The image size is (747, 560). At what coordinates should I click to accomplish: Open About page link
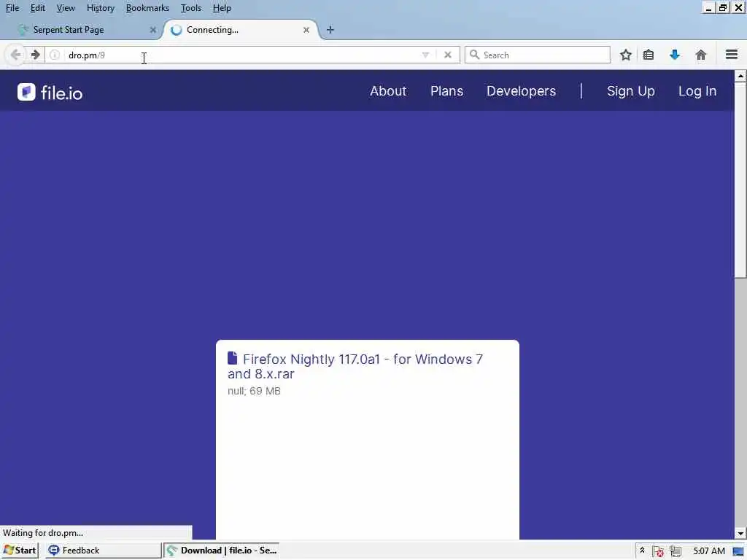pyautogui.click(x=388, y=91)
